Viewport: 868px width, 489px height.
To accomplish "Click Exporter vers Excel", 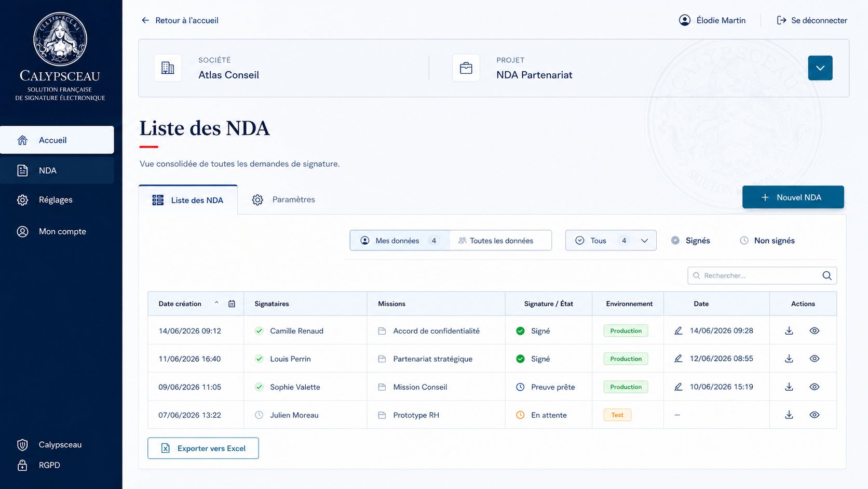I will pyautogui.click(x=203, y=448).
